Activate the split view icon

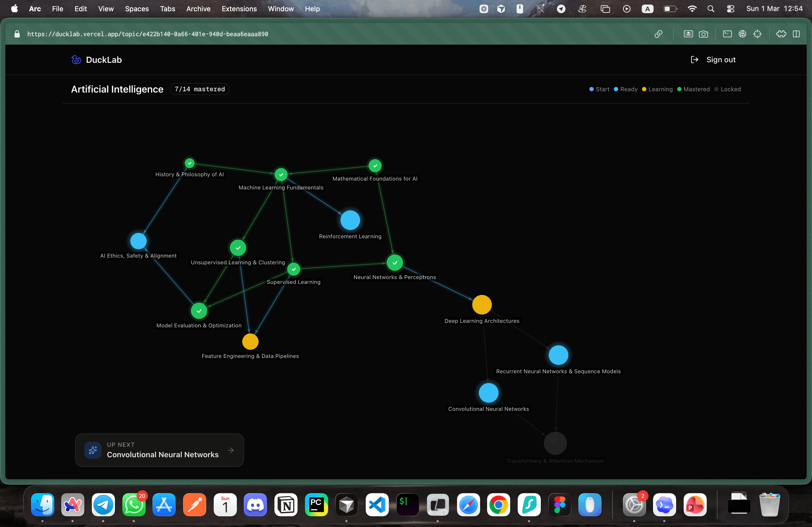click(797, 34)
